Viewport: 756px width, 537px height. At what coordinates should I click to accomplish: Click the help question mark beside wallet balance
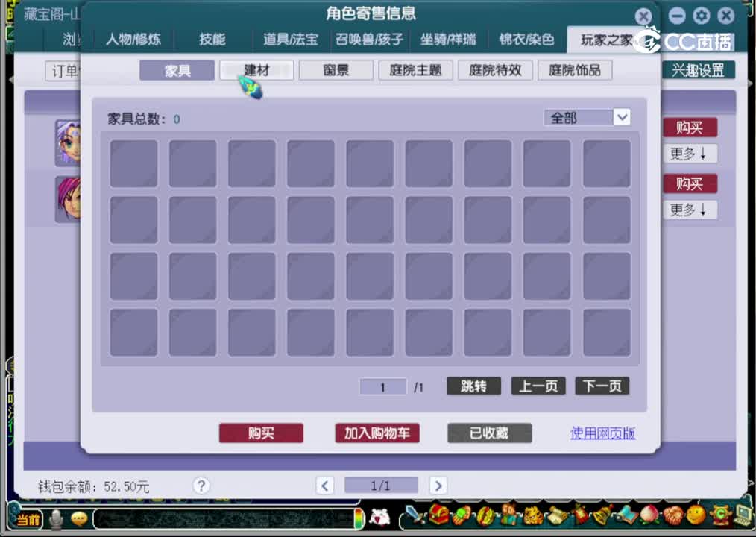(x=201, y=486)
